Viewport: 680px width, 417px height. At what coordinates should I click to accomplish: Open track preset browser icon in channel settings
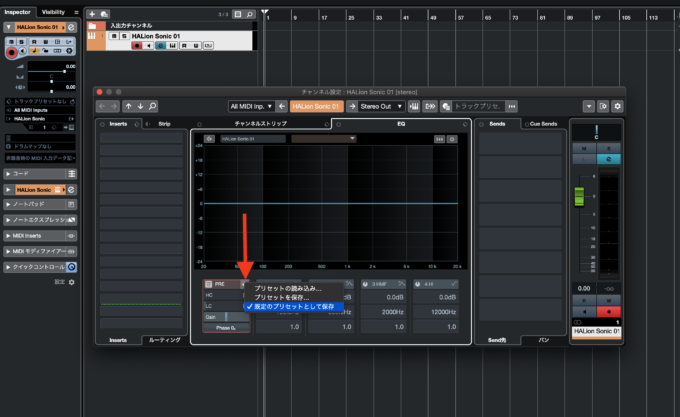click(446, 106)
